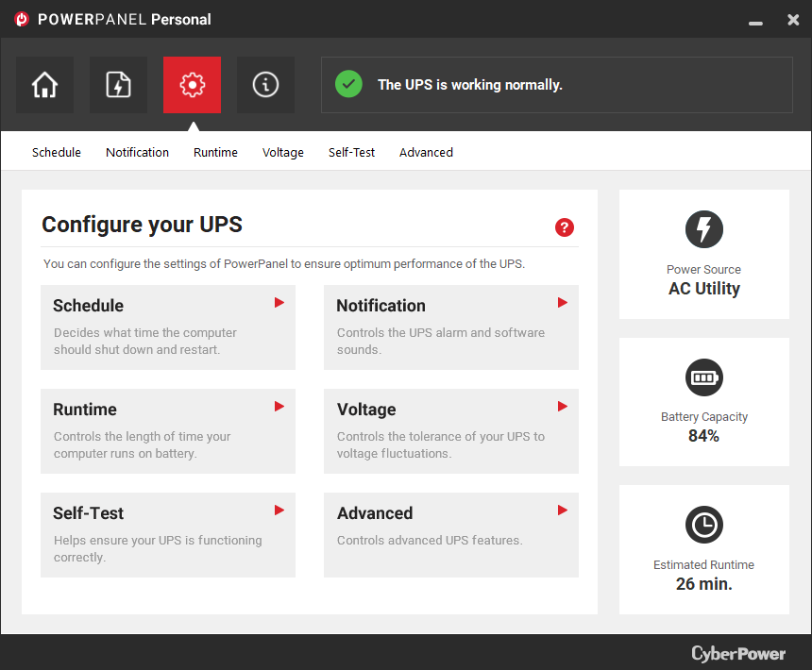Image resolution: width=812 pixels, height=670 pixels.
Task: Click the 'AC Utility' power source value
Action: [703, 289]
